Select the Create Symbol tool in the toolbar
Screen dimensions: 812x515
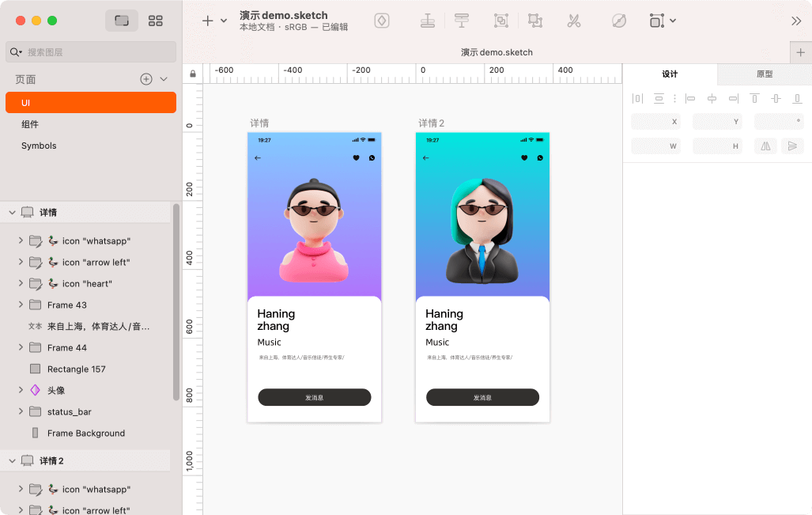pos(382,21)
